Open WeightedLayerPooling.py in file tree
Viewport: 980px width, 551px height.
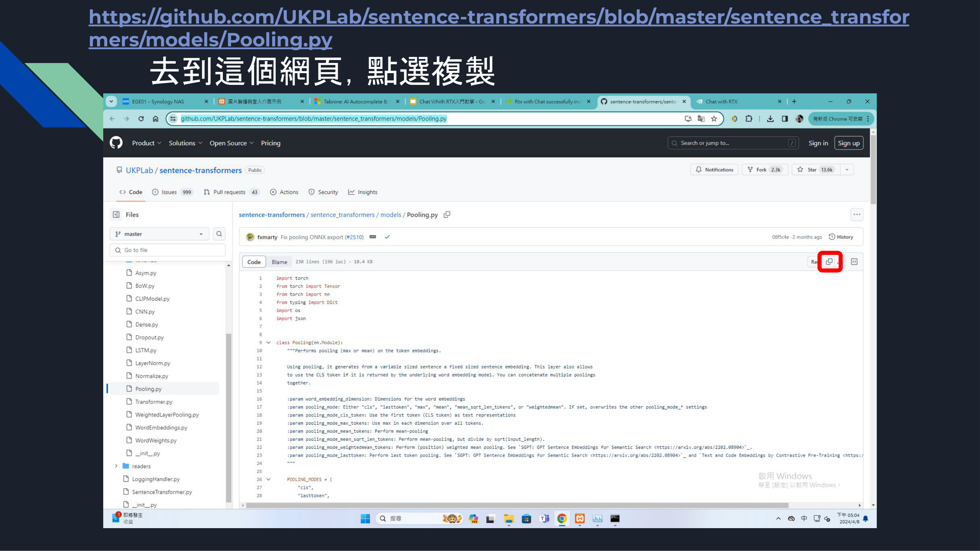click(x=167, y=415)
